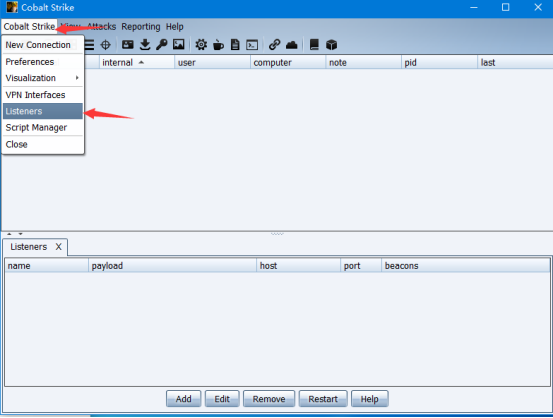Image resolution: width=553 pixels, height=418 pixels.
Task: Open the book help icon
Action: 314,45
